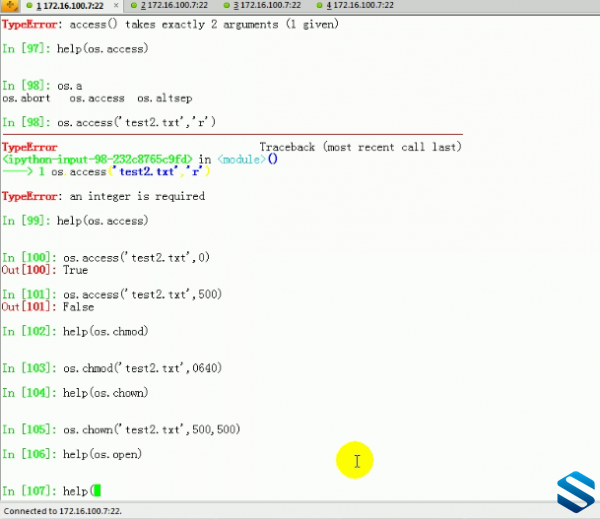Click green status dot on tab 4
Image resolution: width=600 pixels, height=519 pixels.
[320, 5]
